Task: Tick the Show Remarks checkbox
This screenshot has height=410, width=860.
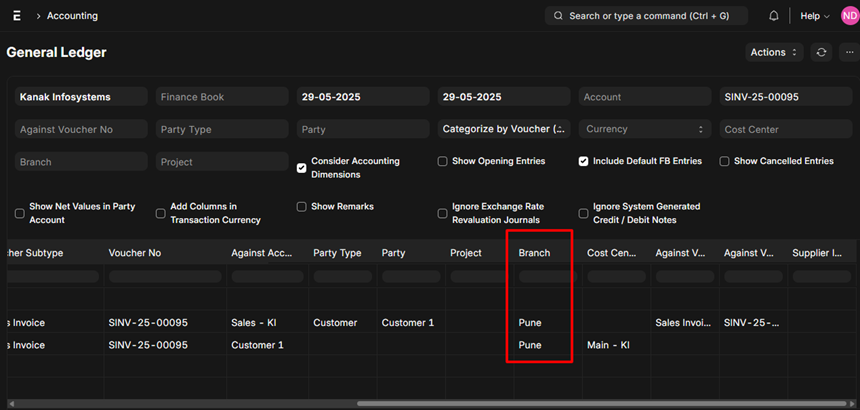Action: pyautogui.click(x=301, y=207)
